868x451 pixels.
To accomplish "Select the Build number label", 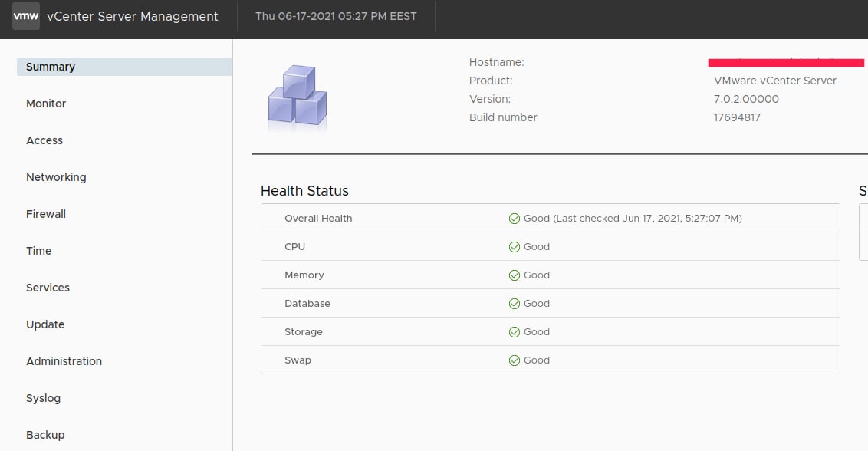I will [x=503, y=117].
